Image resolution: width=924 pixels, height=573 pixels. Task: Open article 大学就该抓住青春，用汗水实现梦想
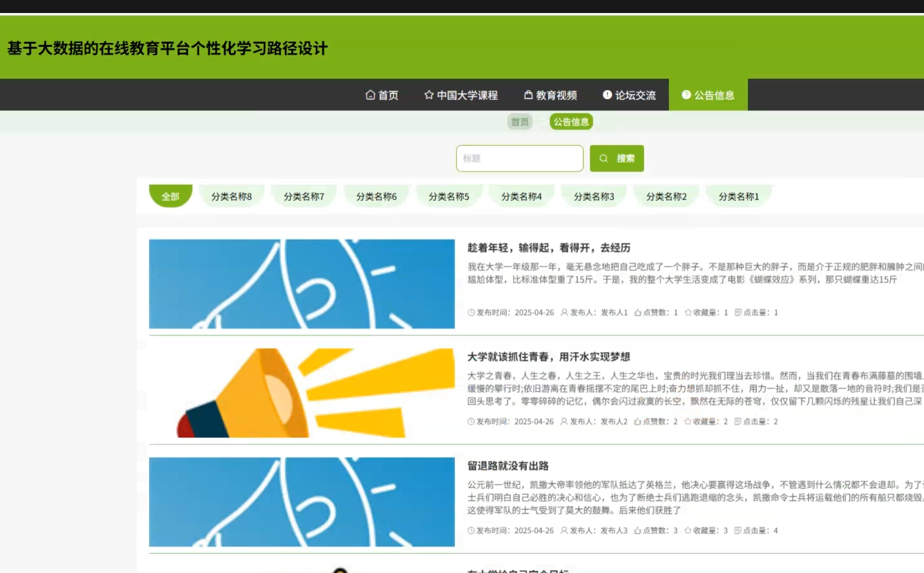549,356
